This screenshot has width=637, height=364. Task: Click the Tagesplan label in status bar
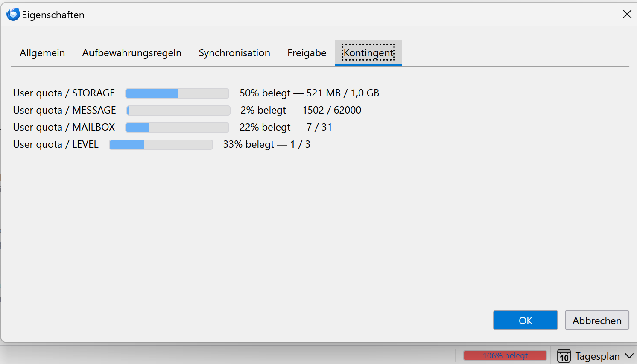tap(597, 356)
